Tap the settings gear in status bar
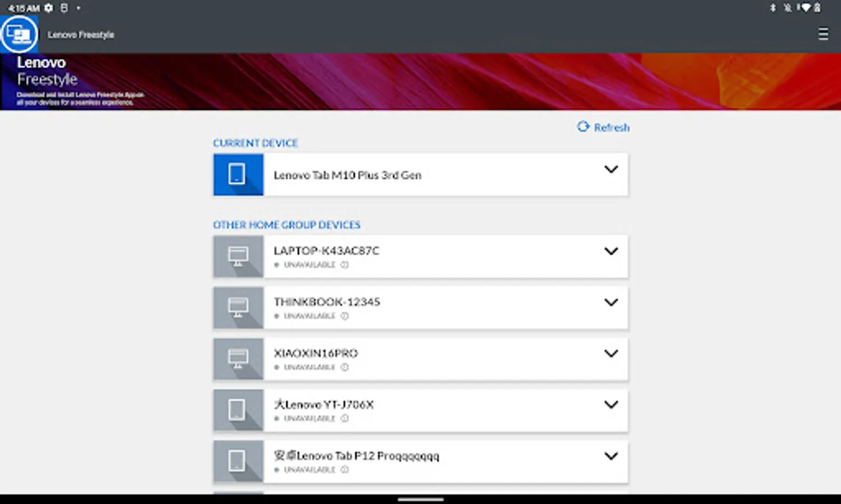Viewport: 841px width, 504px height. (x=49, y=8)
